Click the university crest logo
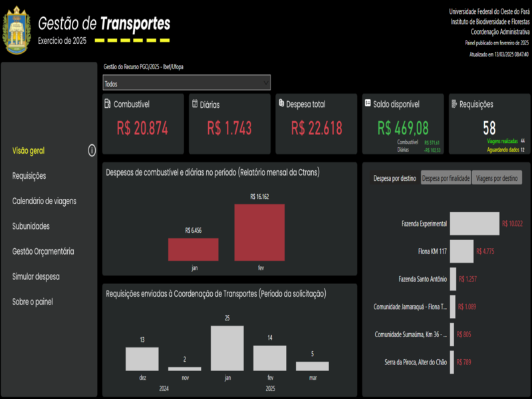Screen dimensions: 532x399 pos(17,31)
